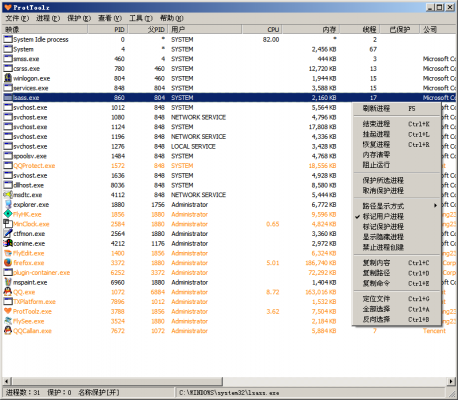Select the green FlyHK.exe icon
Viewport: 458px width, 400px height.
[x=8, y=214]
